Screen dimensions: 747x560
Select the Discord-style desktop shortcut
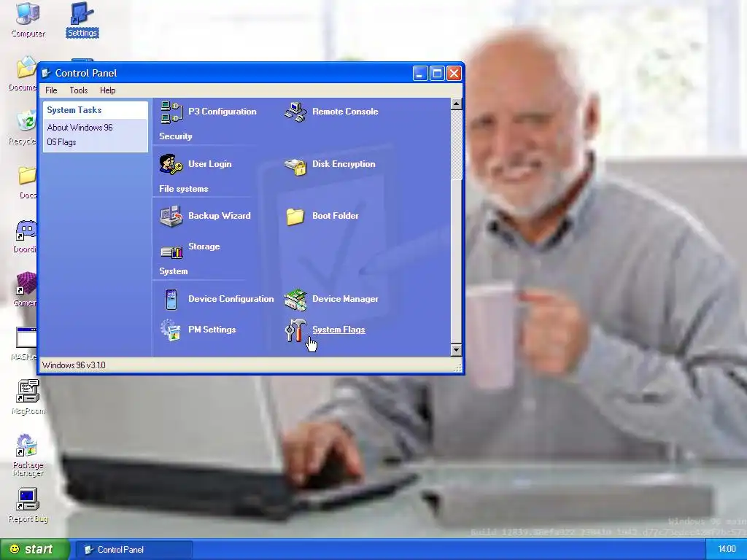25,237
